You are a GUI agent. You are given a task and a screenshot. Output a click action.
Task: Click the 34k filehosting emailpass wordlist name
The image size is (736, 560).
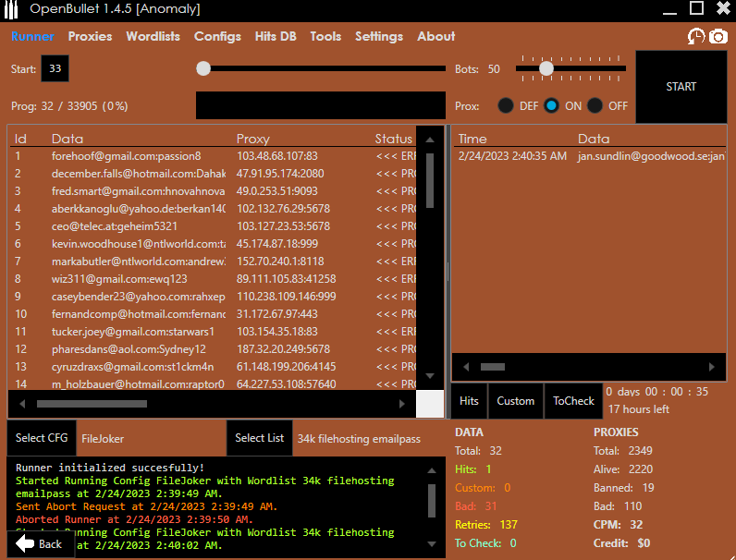coord(359,439)
